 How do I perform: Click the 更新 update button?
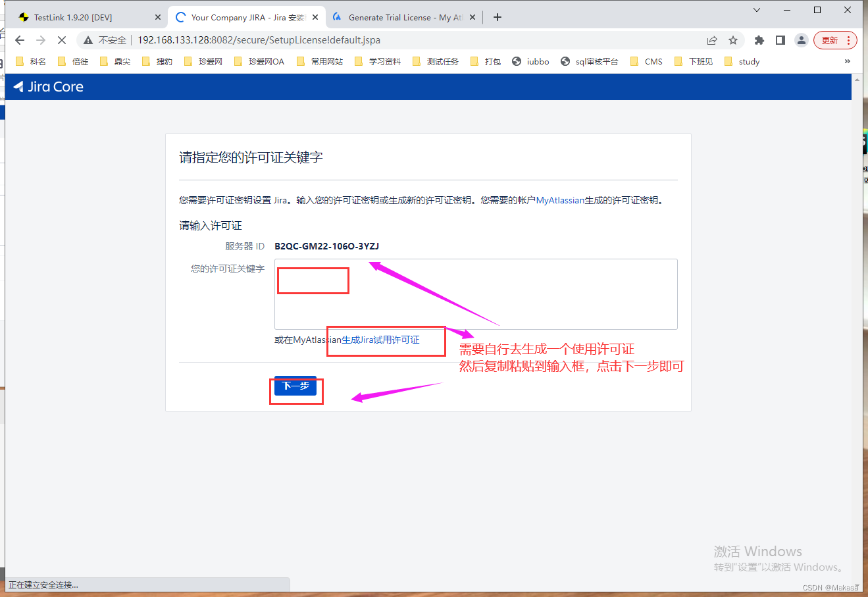tap(835, 40)
